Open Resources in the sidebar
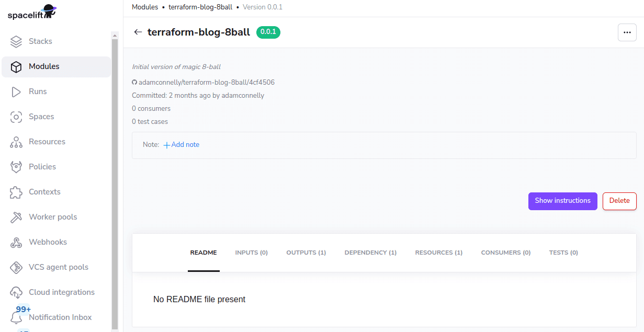The height and width of the screenshot is (332, 644). pyautogui.click(x=47, y=142)
